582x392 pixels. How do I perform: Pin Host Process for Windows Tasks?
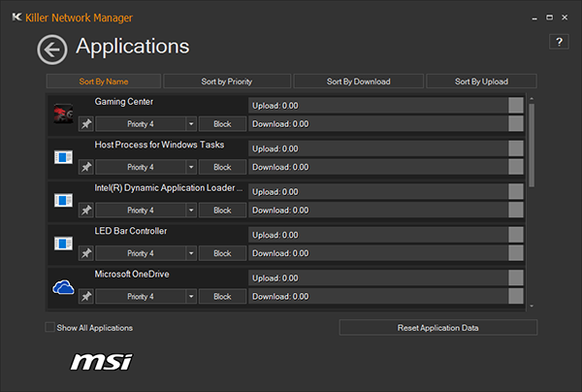[86, 167]
